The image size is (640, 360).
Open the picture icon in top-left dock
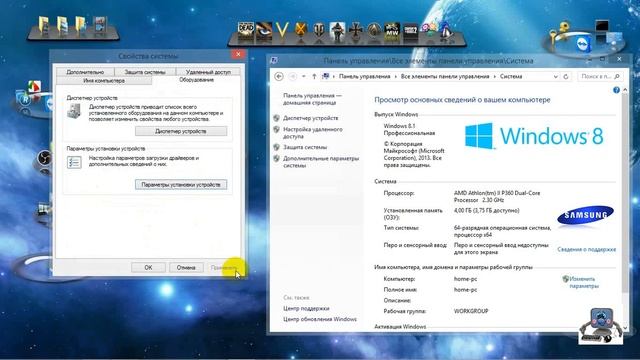[100, 24]
